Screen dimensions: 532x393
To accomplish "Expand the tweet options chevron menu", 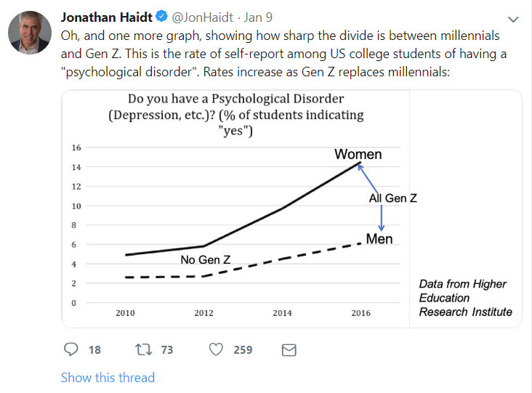I will 513,19.
